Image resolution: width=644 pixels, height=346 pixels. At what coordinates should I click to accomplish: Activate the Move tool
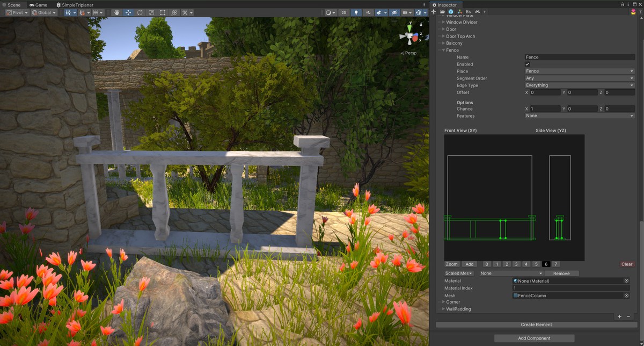coord(128,12)
